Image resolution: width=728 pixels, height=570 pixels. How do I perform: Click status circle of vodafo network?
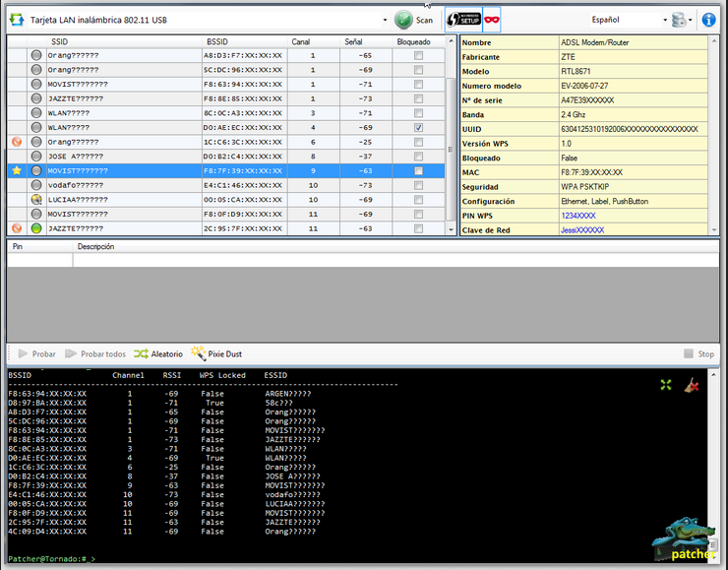[36, 185]
